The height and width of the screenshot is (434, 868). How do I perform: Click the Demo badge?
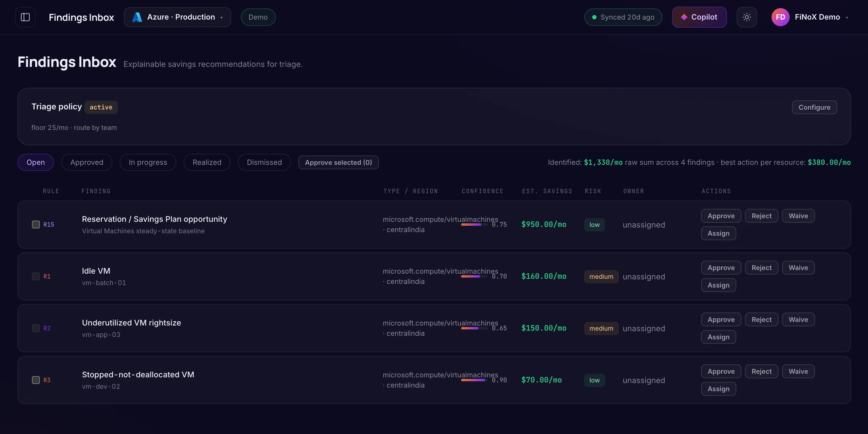258,17
